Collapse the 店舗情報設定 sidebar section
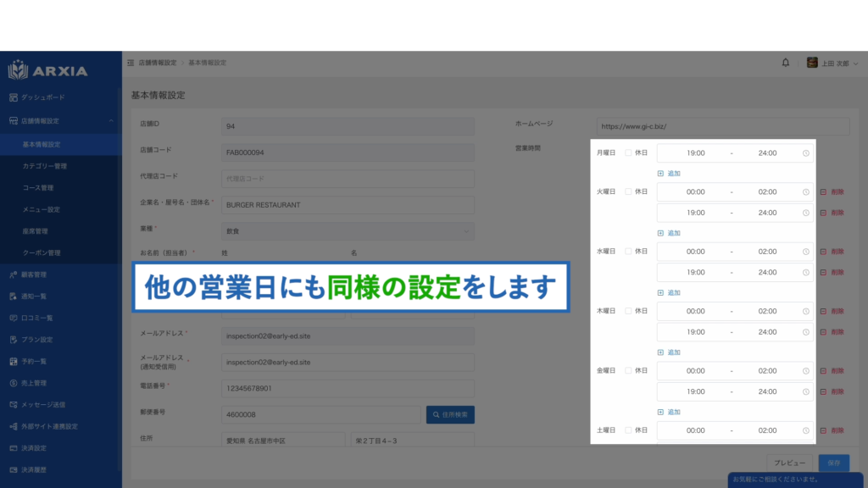 coord(111,120)
